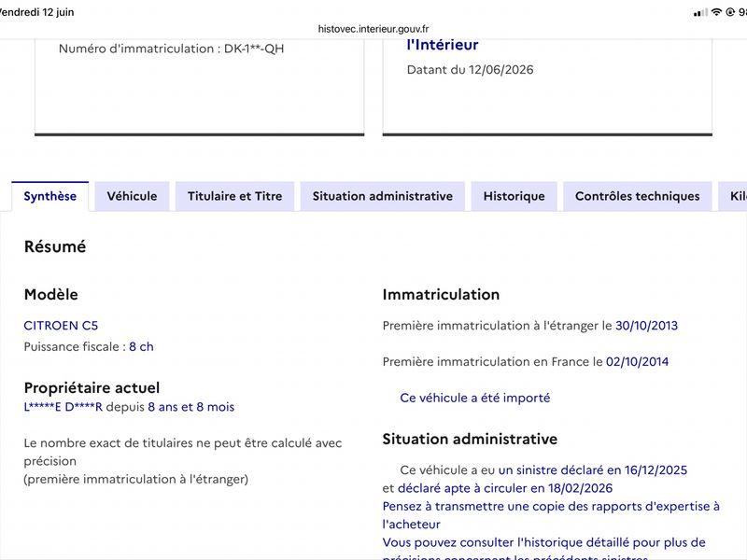
Task: Tap the histovec.interieur.gouv.fr address bar
Action: (x=373, y=29)
